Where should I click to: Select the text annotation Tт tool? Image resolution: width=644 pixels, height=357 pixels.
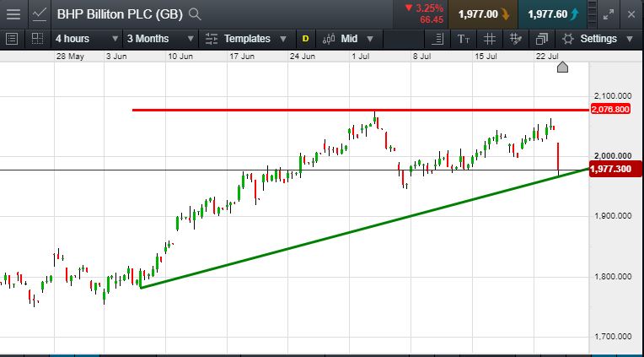click(464, 39)
